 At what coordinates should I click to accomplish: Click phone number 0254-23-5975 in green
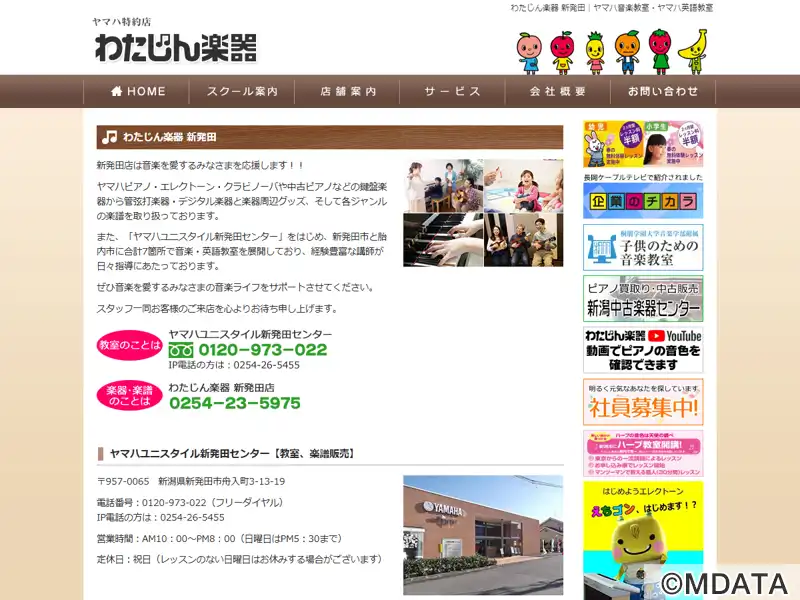pos(235,404)
